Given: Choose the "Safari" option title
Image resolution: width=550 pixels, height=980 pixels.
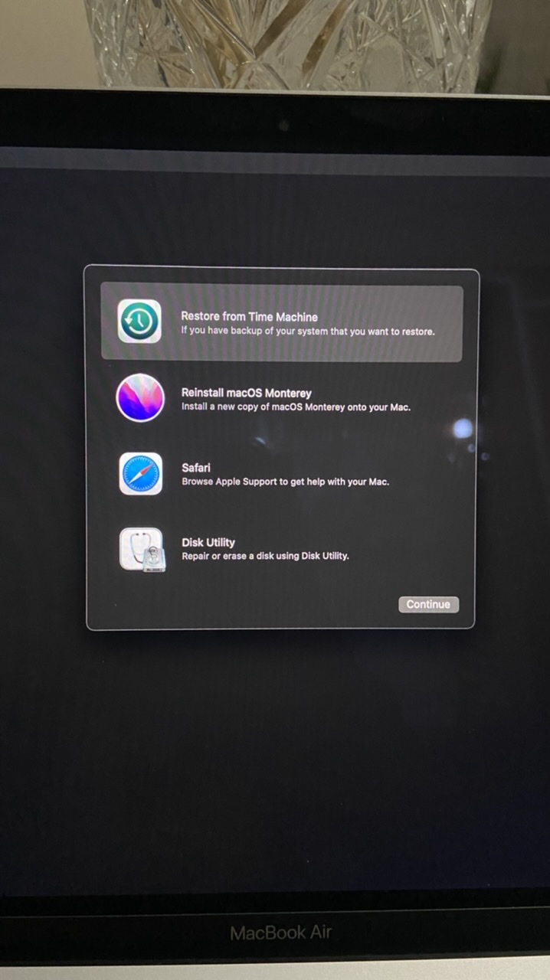Looking at the screenshot, I should pyautogui.click(x=196, y=468).
